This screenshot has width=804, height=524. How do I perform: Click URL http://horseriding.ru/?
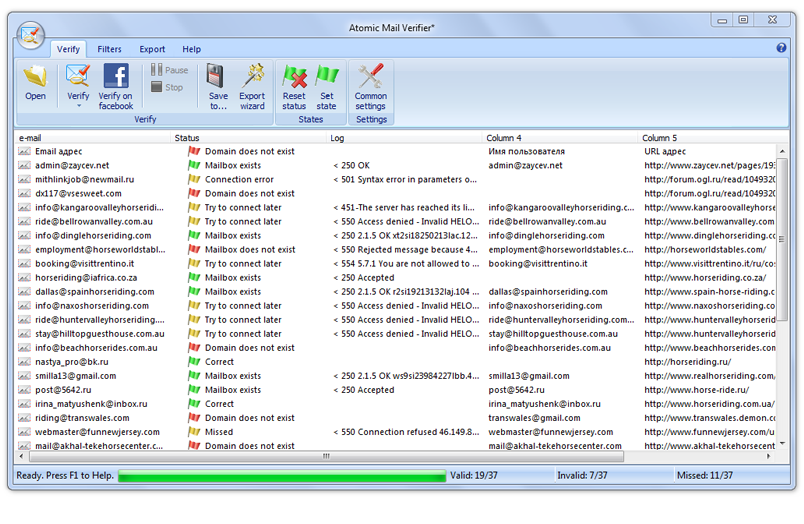point(688,361)
